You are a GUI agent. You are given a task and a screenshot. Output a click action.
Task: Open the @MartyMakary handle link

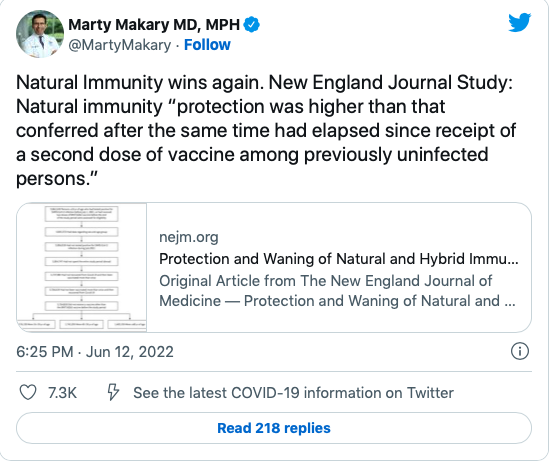pyautogui.click(x=119, y=45)
